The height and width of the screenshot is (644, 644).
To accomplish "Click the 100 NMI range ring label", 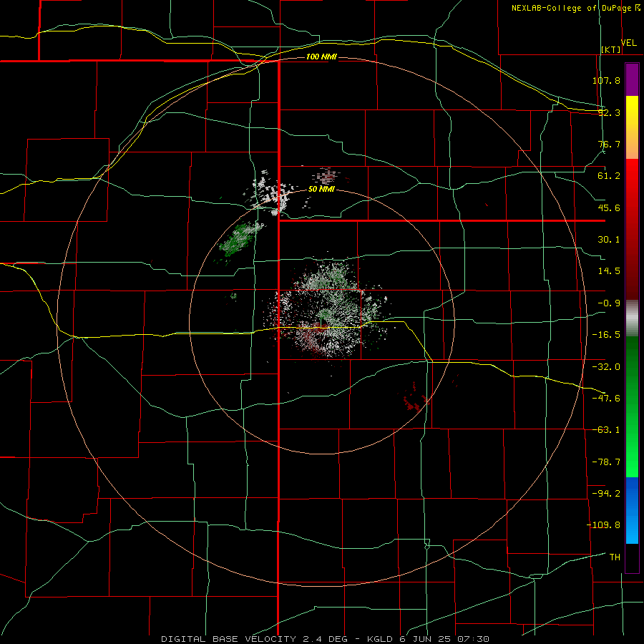I will pyautogui.click(x=321, y=57).
